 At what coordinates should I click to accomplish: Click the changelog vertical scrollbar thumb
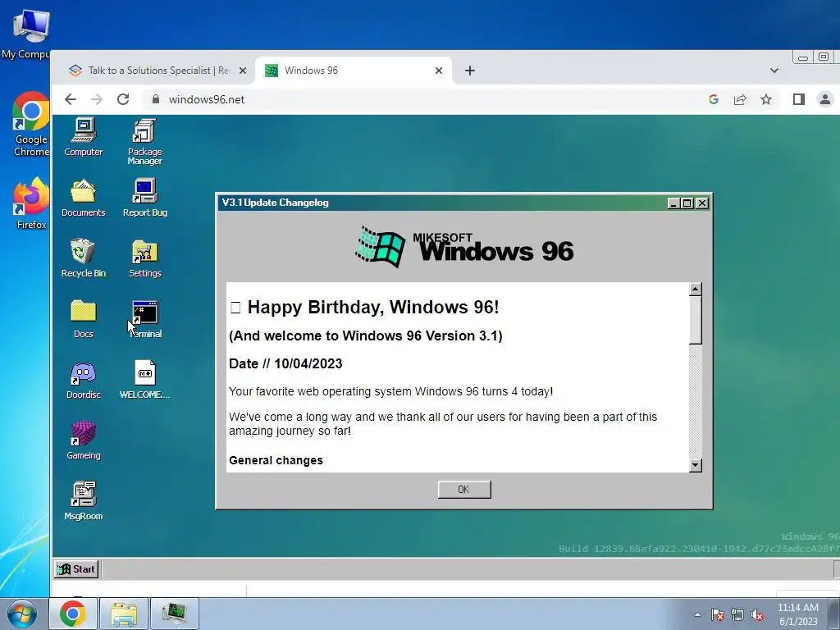pos(695,320)
